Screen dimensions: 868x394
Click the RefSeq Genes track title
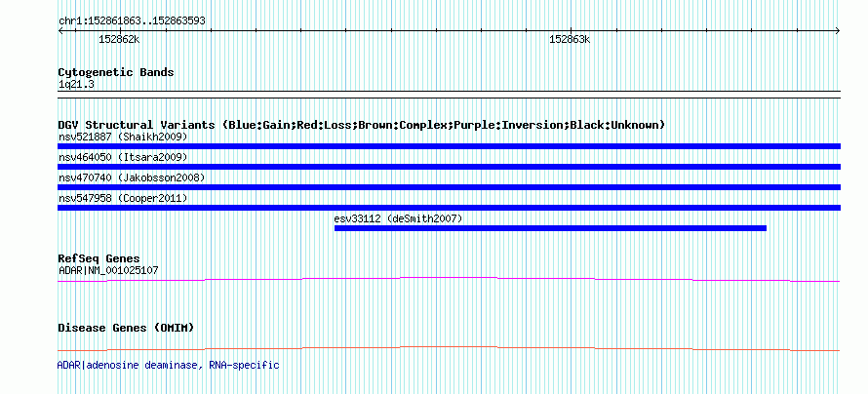tap(99, 258)
